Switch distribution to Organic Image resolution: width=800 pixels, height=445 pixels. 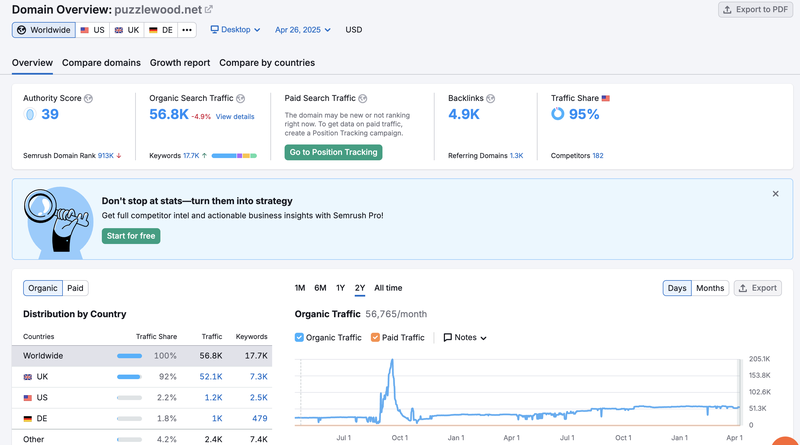43,288
